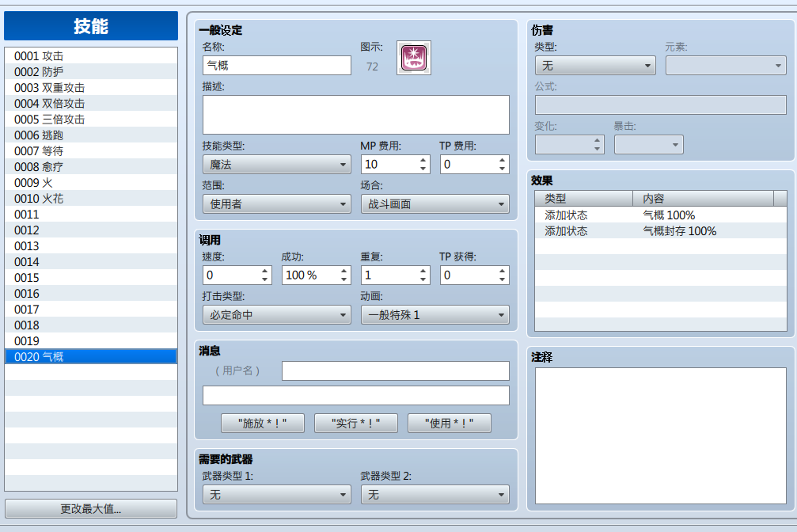The image size is (797, 532).
Task: Click the 注释 notes text area
Action: tap(661, 436)
